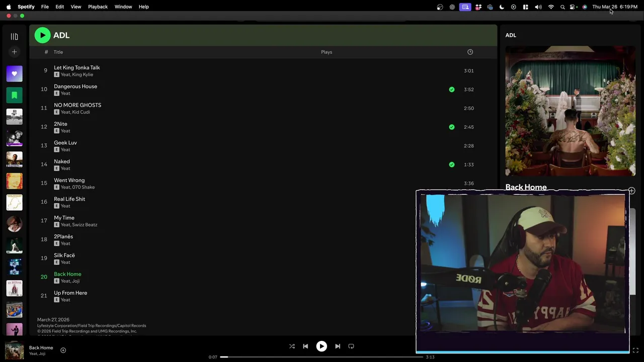Open the Spotify app menu
644x362 pixels.
[x=26, y=7]
